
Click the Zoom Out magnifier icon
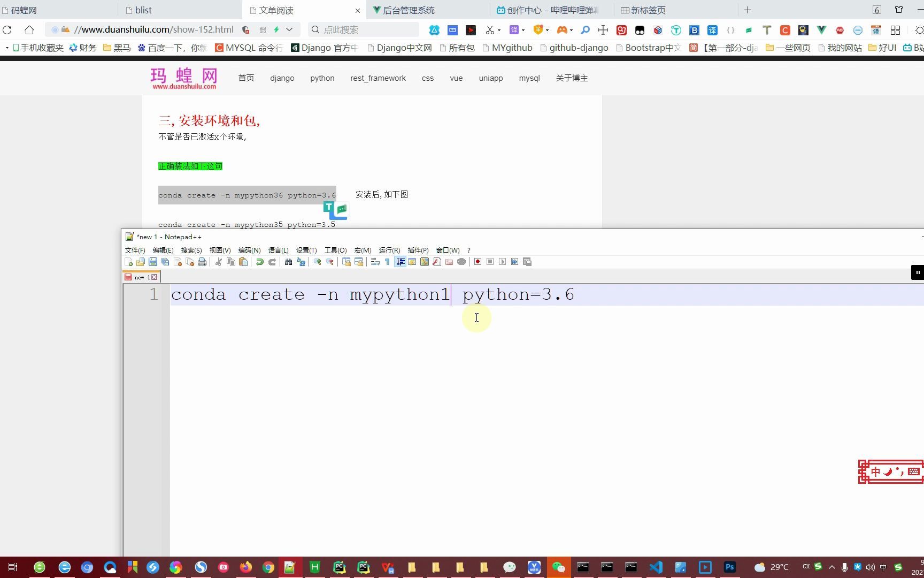(x=330, y=262)
